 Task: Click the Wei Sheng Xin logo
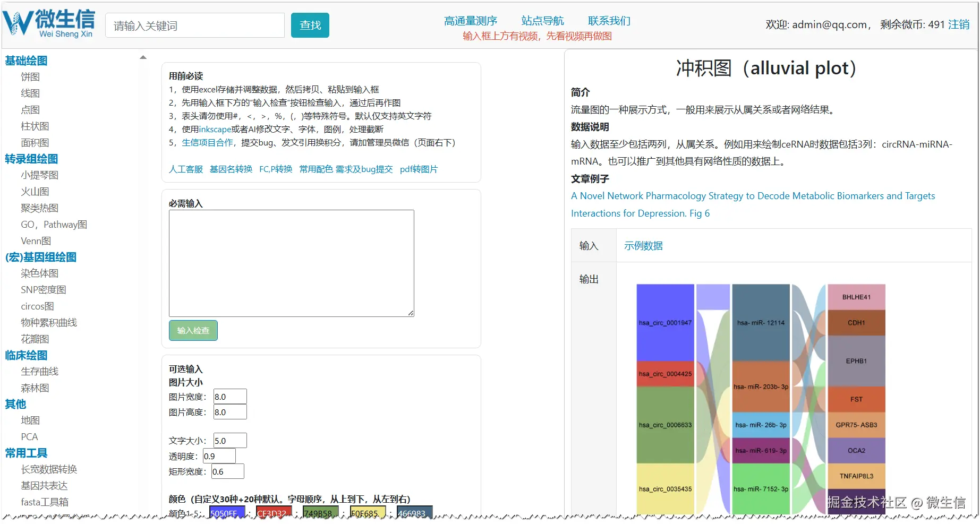click(49, 24)
